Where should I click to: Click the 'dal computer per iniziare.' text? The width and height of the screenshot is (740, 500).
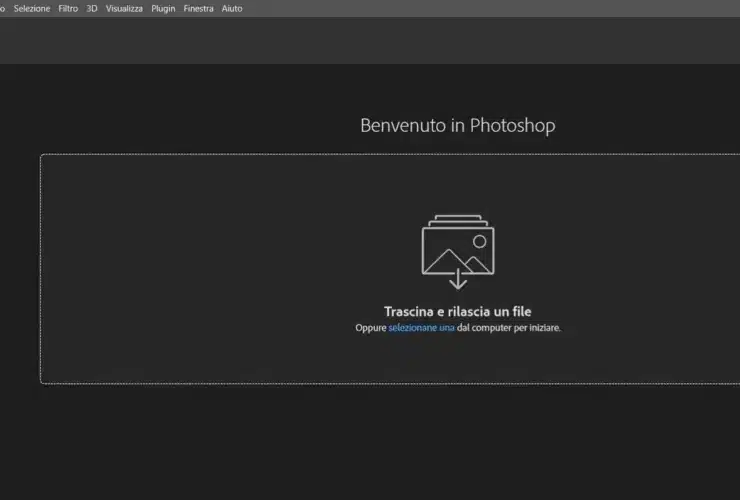[509, 328]
